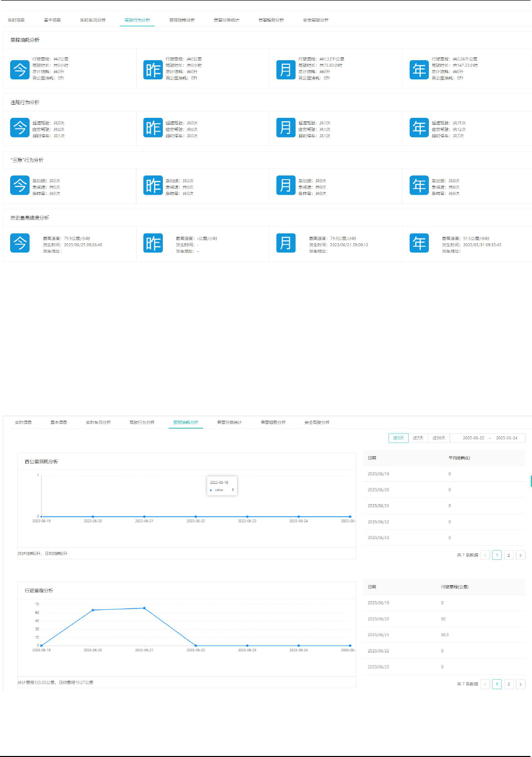532x757 pixels.
Task: Select page 2 of 行驶里程 table
Action: pyautogui.click(x=509, y=684)
